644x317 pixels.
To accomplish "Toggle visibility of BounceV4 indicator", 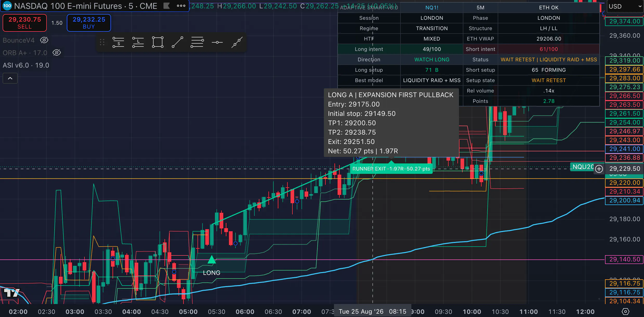I will [x=44, y=40].
